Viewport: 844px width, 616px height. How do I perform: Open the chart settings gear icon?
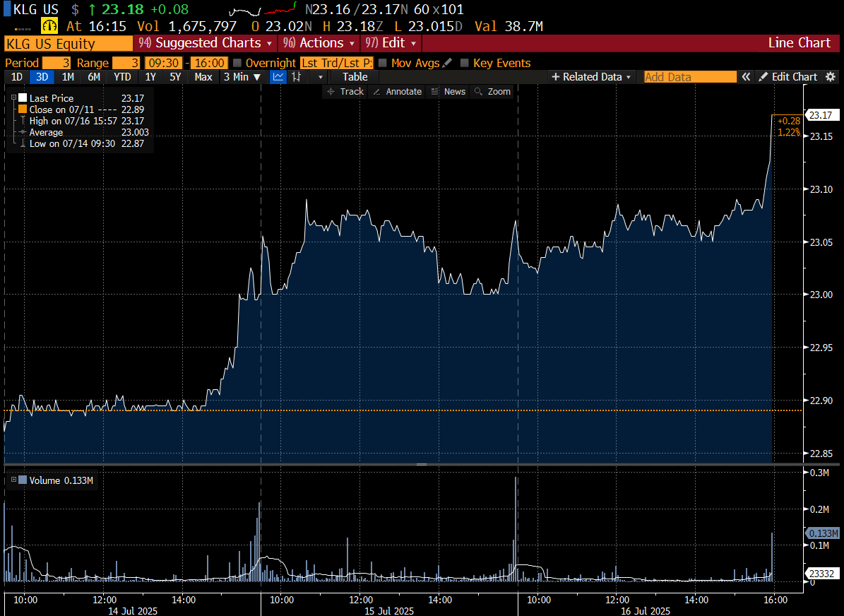[831, 77]
